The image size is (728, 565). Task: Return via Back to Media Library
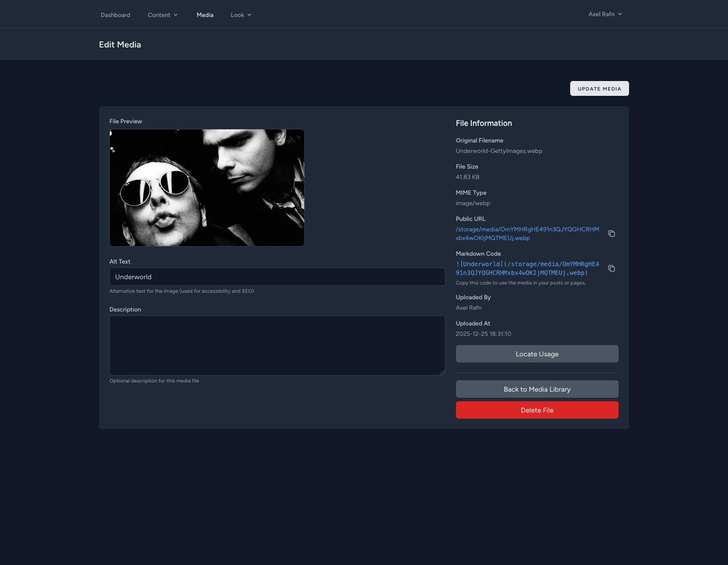coord(537,389)
